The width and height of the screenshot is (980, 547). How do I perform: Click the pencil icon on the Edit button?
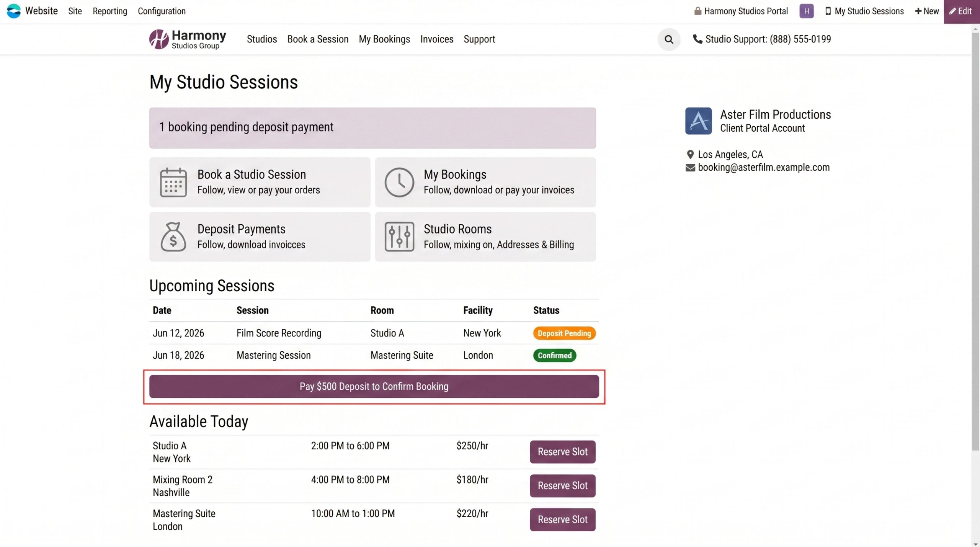(952, 11)
